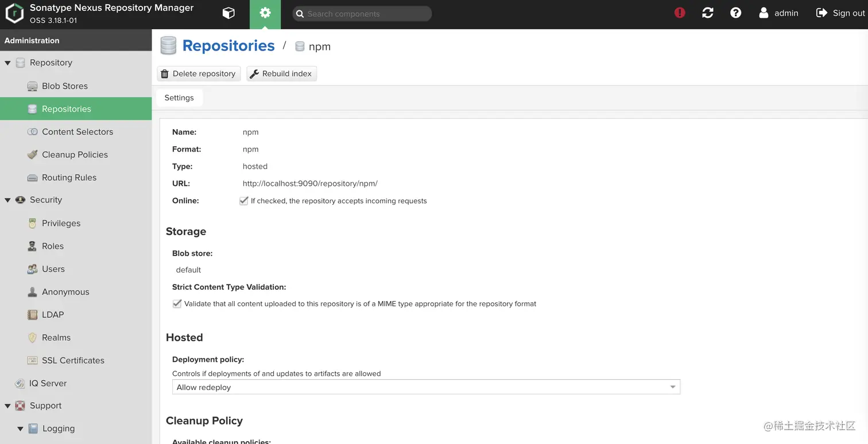Click the Refresh icon in header
Image resolution: width=868 pixels, height=444 pixels.
coord(708,13)
